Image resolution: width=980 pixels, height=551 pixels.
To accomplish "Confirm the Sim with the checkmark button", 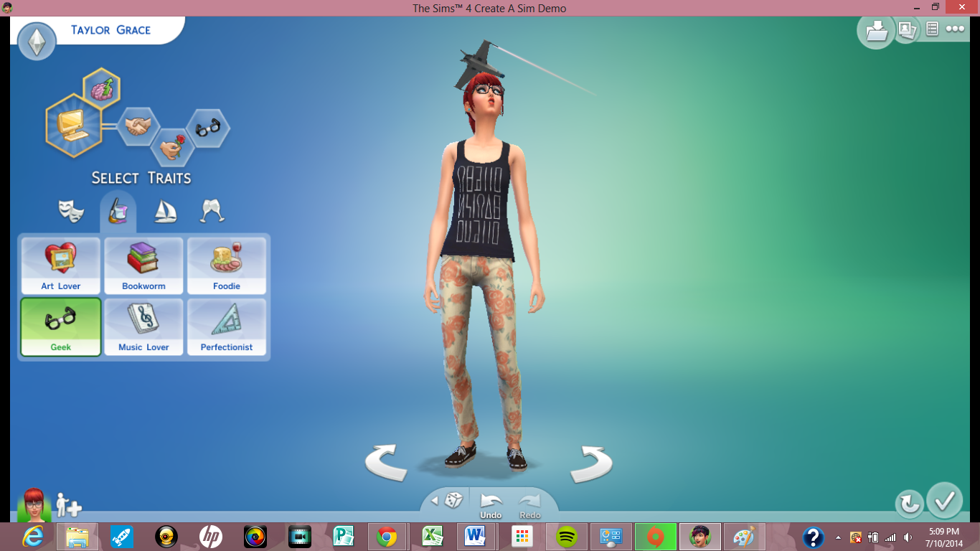I will point(944,501).
